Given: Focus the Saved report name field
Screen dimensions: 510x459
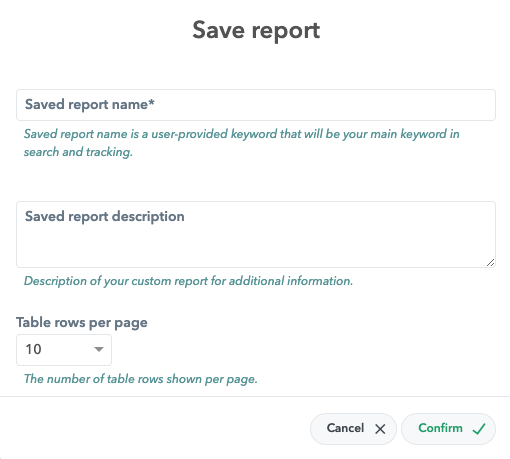Looking at the screenshot, I should pyautogui.click(x=256, y=105).
